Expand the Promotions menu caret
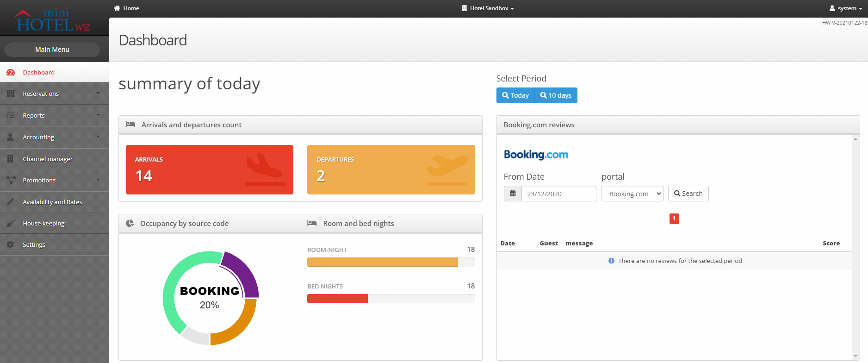 98,180
